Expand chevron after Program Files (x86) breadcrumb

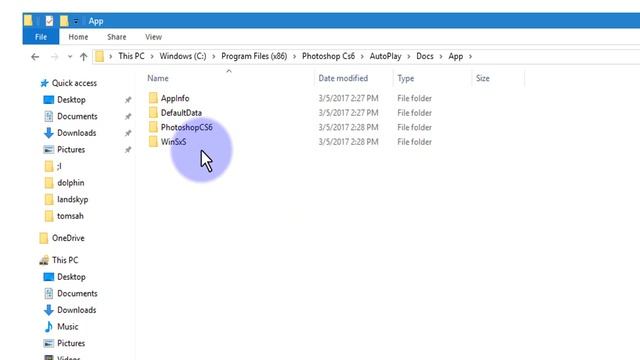(294, 56)
